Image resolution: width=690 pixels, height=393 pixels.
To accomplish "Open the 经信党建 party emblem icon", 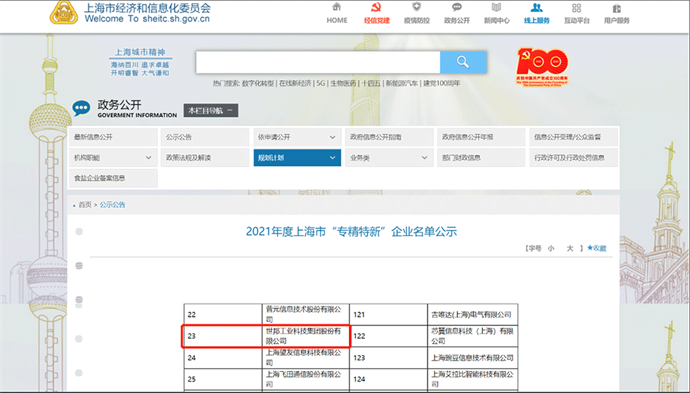I will pyautogui.click(x=377, y=7).
